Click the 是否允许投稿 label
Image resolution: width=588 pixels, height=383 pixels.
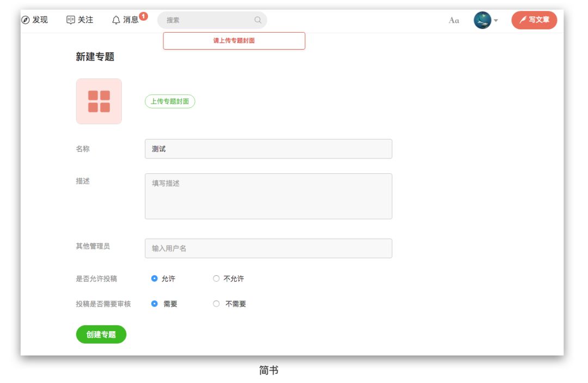(96, 279)
